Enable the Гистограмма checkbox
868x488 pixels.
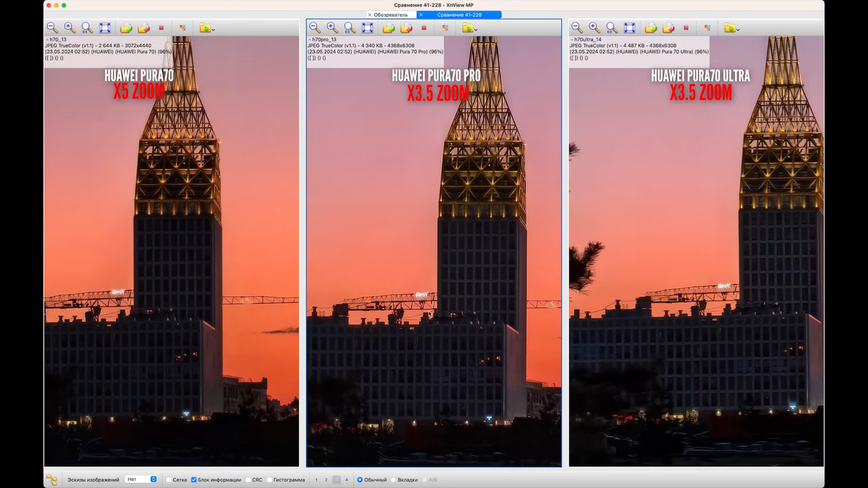(269, 479)
